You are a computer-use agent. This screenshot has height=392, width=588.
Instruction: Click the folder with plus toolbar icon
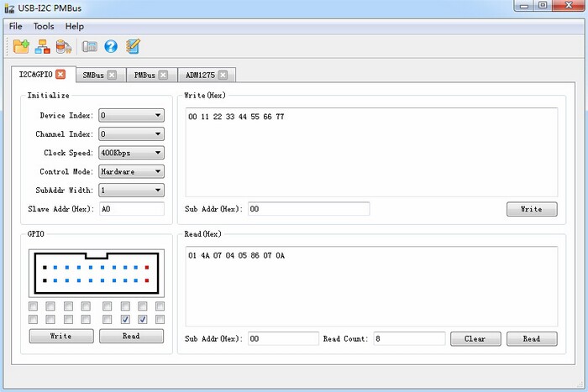(21, 46)
